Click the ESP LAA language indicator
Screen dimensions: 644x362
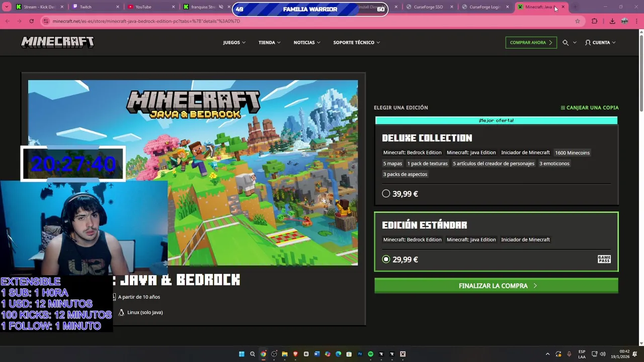[x=582, y=354]
